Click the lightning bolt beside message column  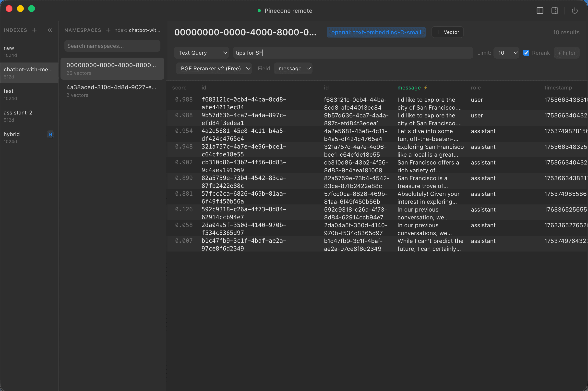425,88
